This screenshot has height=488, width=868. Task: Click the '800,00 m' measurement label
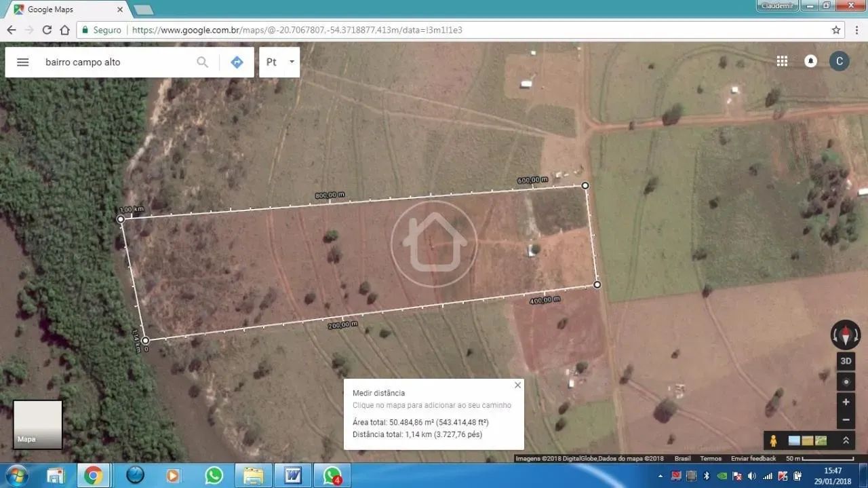pyautogui.click(x=330, y=195)
